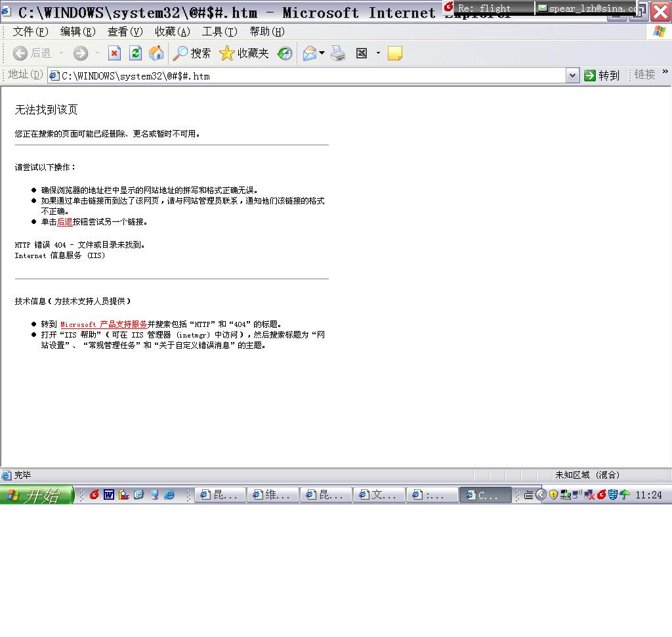Viewport: 672px width, 637px height.
Task: Open the 文件(F) menu
Action: 30,32
